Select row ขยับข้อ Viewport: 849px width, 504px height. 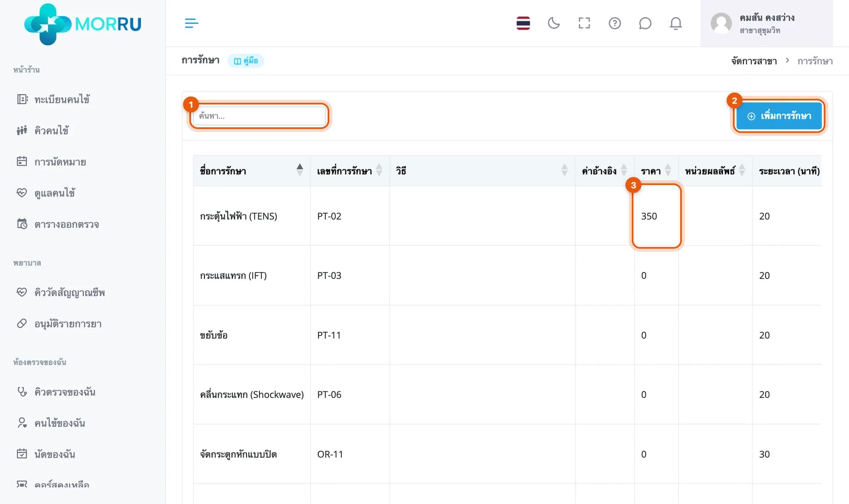507,335
